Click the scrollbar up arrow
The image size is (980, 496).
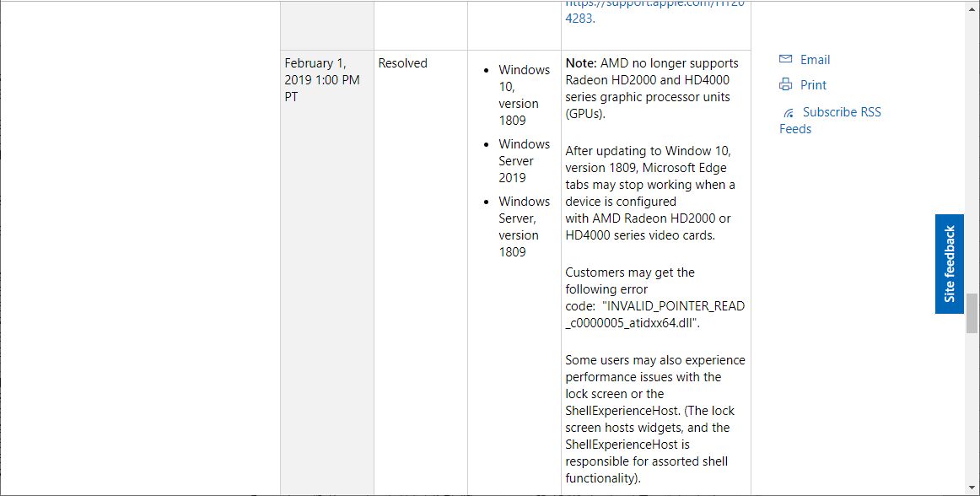click(x=972, y=5)
